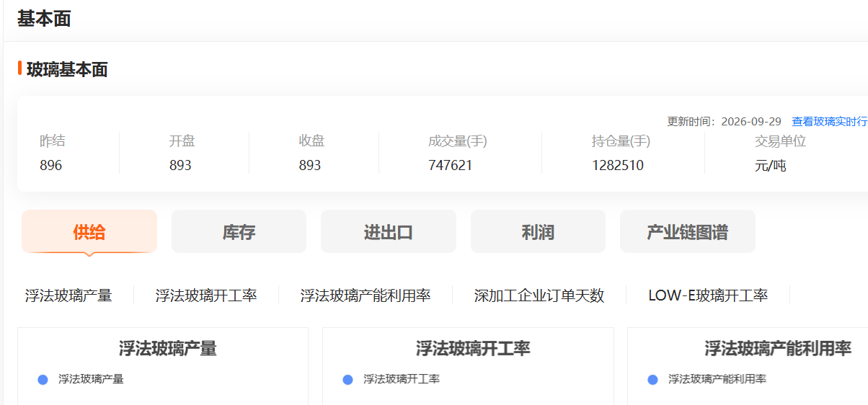Click the 浮法玻璃产量 chart card title
Screen dimensions: 868x405
(168, 349)
